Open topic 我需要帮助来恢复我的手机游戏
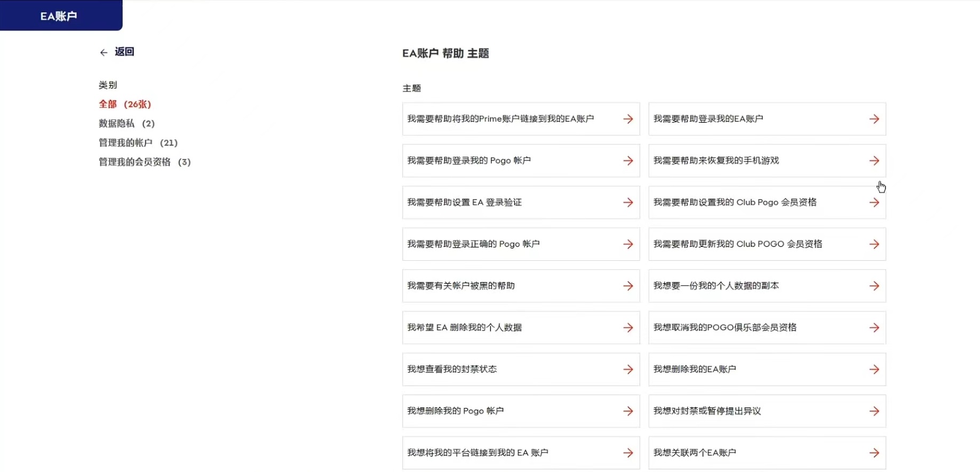Image resolution: width=980 pixels, height=472 pixels. point(767,161)
